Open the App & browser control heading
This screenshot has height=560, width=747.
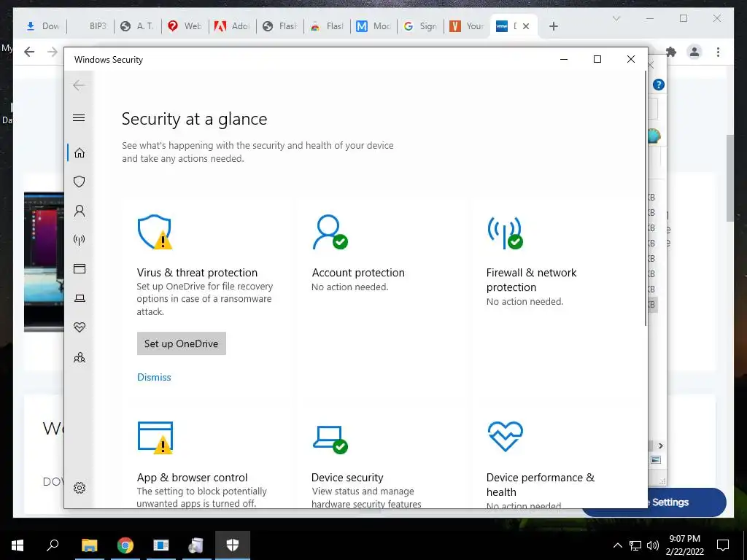click(193, 477)
